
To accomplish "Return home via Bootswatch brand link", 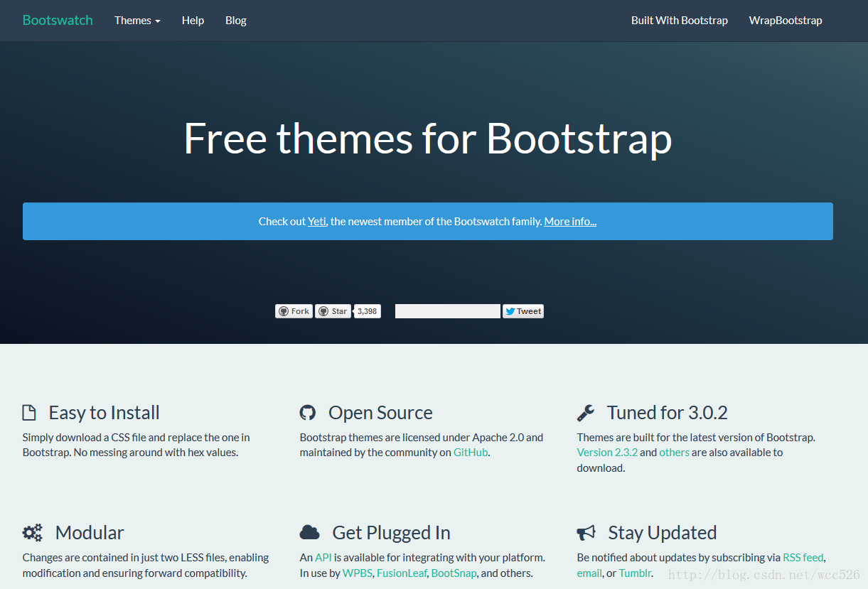I will click(x=58, y=20).
